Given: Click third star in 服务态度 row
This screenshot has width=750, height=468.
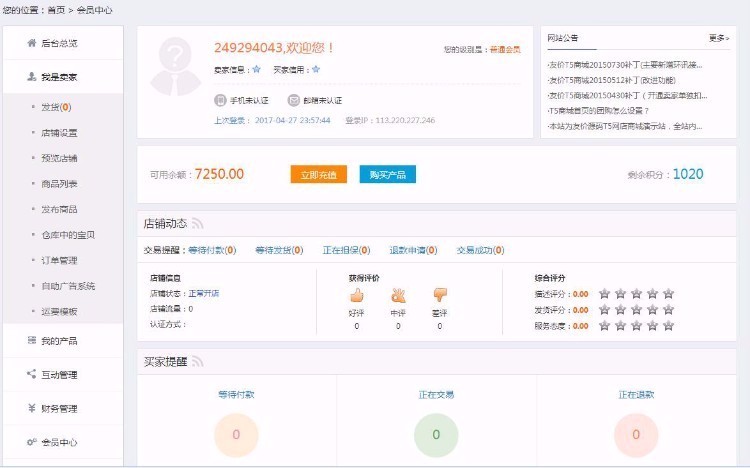Looking at the screenshot, I should coord(637,326).
